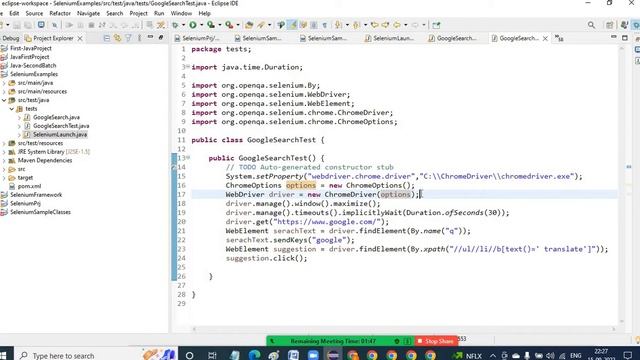Click the Resume debug icon
Image resolution: width=640 pixels, height=360 pixels.
pyautogui.click(x=69, y=25)
